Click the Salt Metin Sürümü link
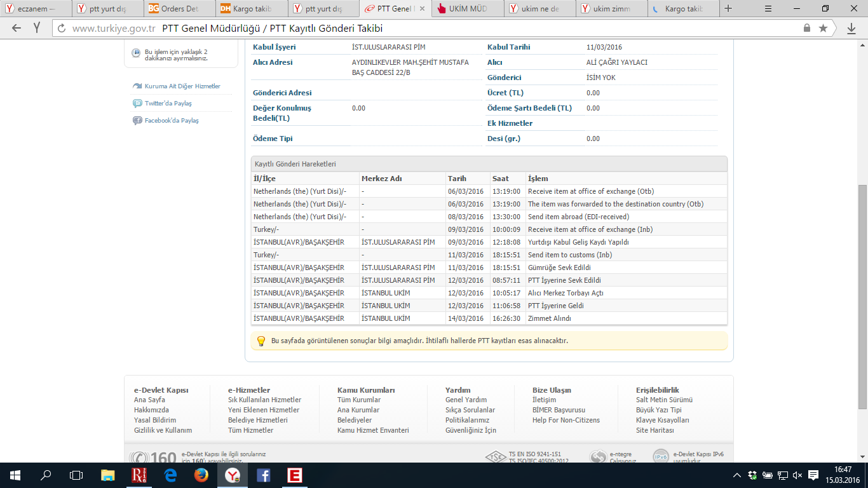The height and width of the screenshot is (488, 868). (x=664, y=400)
